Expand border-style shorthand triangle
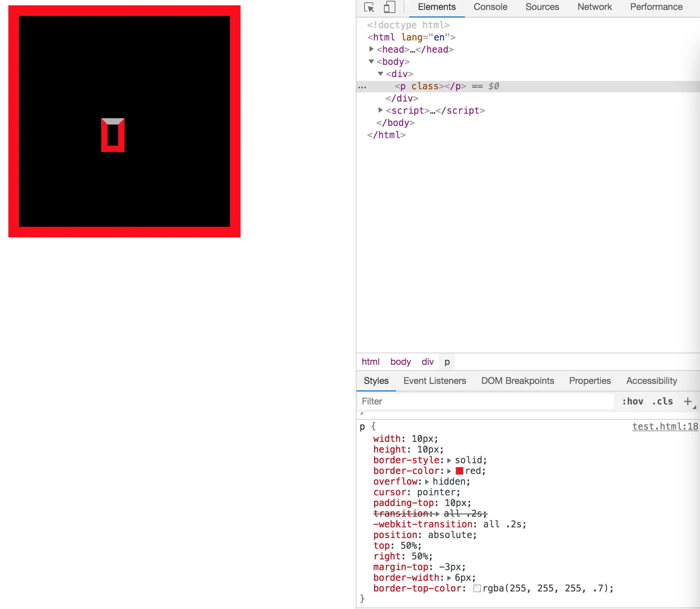The width and height of the screenshot is (700, 609). (x=449, y=461)
